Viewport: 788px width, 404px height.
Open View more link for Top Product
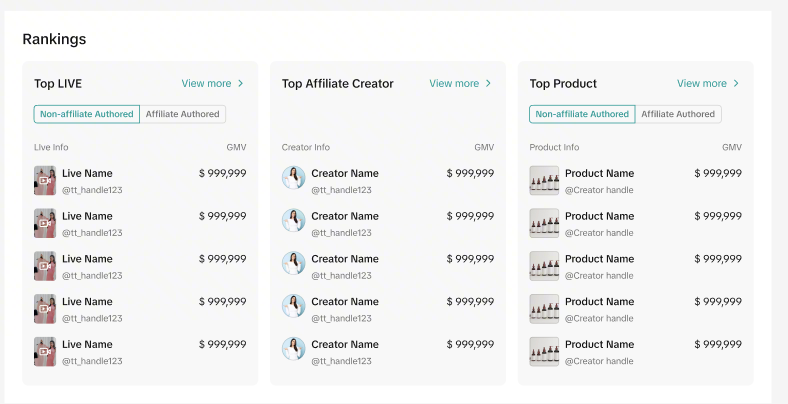pyautogui.click(x=702, y=84)
